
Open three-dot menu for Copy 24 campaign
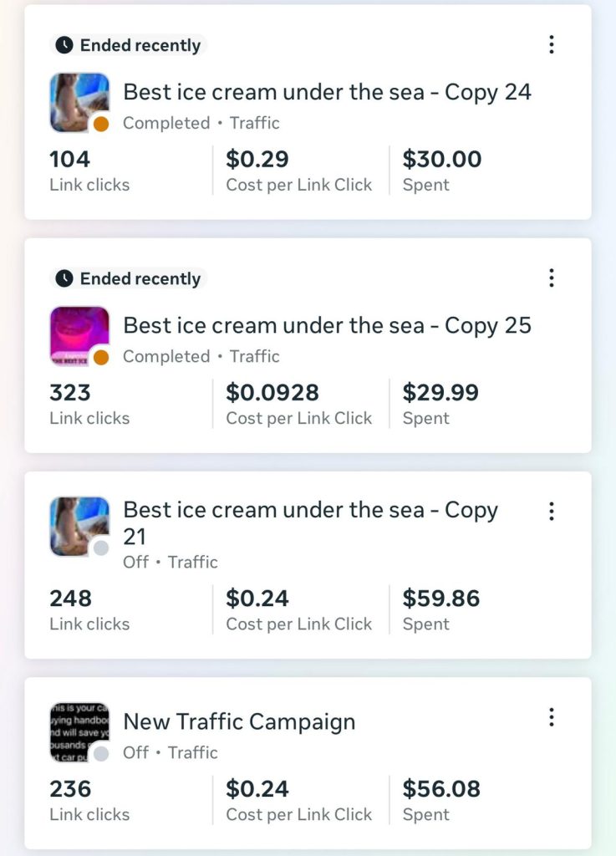coord(551,44)
